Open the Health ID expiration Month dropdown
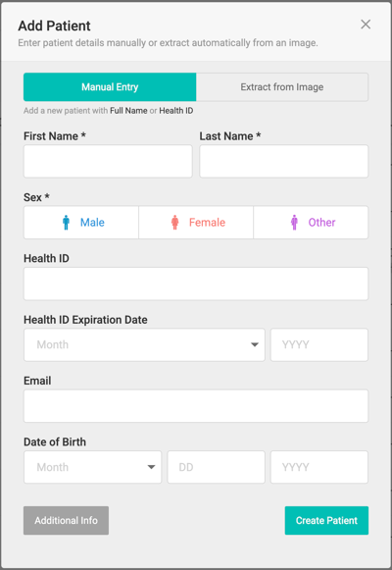Viewport: 392px width, 570px height. [144, 344]
